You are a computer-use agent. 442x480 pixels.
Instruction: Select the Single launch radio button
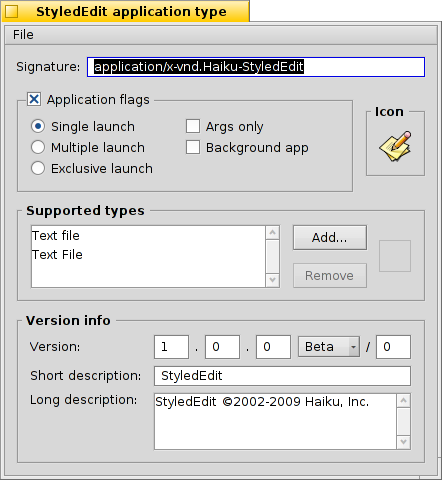[38, 126]
